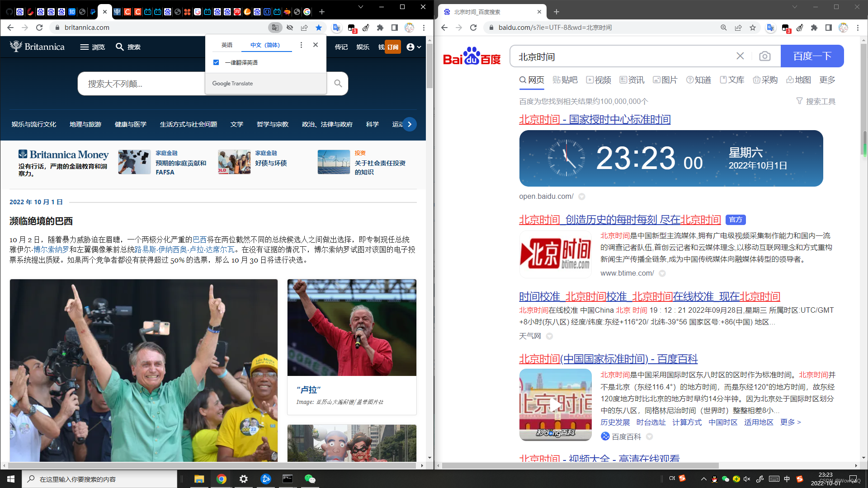868x488 pixels.
Task: Open translate popup options menu
Action: coord(301,45)
